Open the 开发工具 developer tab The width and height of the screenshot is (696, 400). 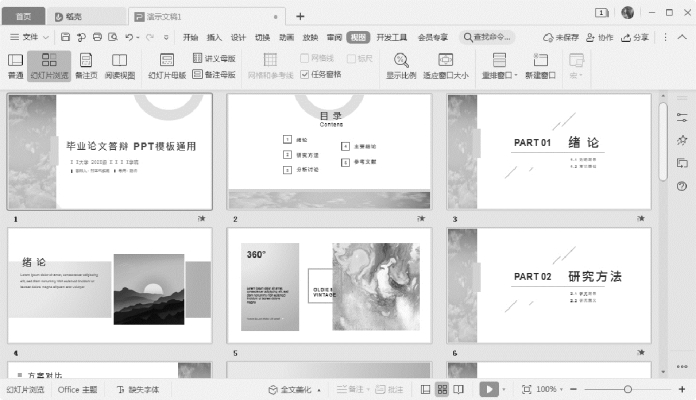(x=392, y=37)
